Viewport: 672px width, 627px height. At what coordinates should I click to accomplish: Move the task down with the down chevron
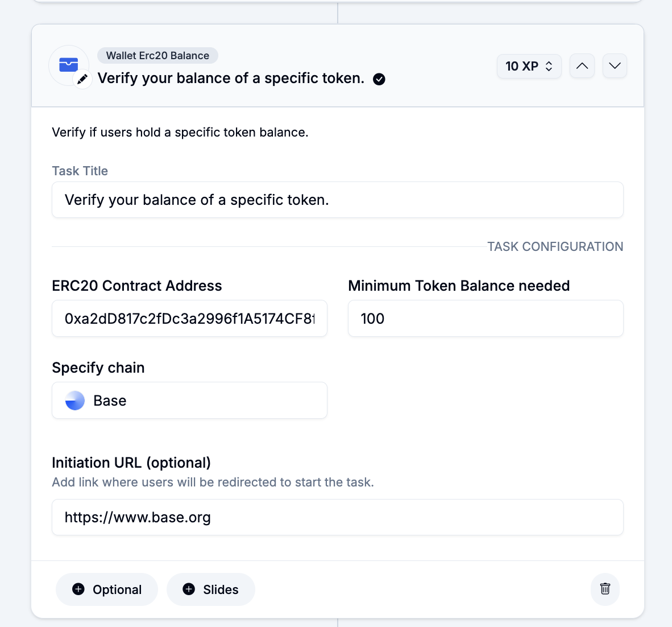(x=615, y=66)
